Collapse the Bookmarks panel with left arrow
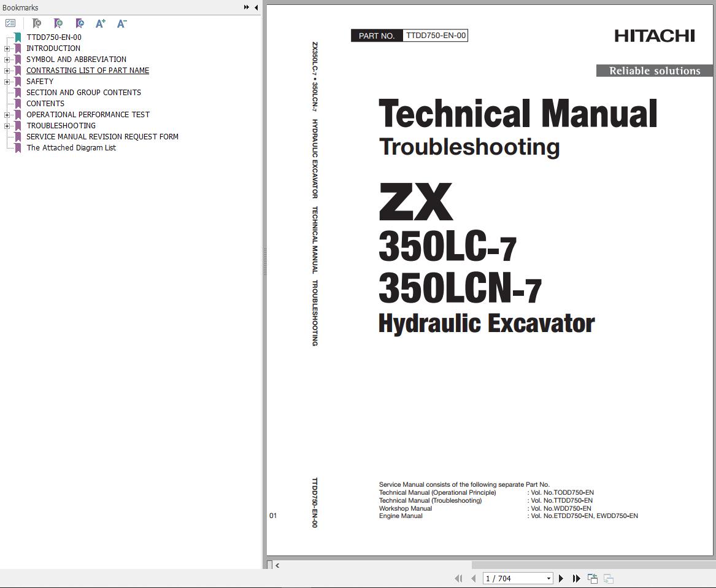This screenshot has height=588, width=716. [256, 7]
